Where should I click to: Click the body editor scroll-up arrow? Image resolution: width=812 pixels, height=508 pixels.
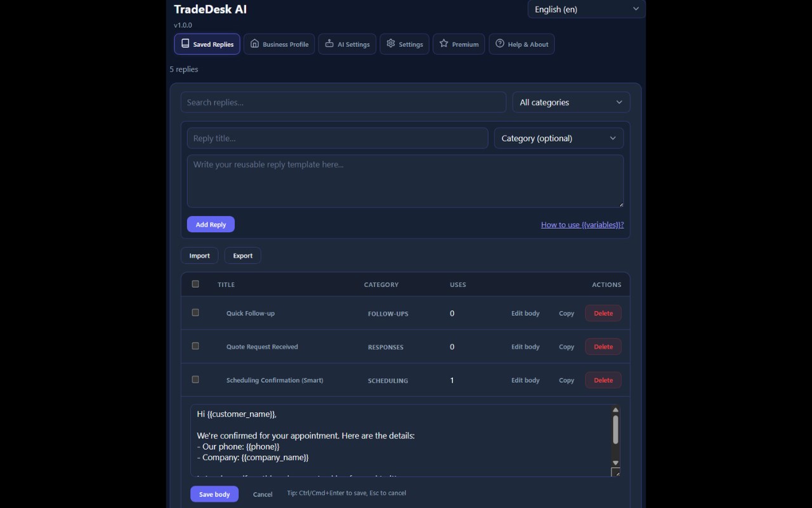tap(615, 410)
